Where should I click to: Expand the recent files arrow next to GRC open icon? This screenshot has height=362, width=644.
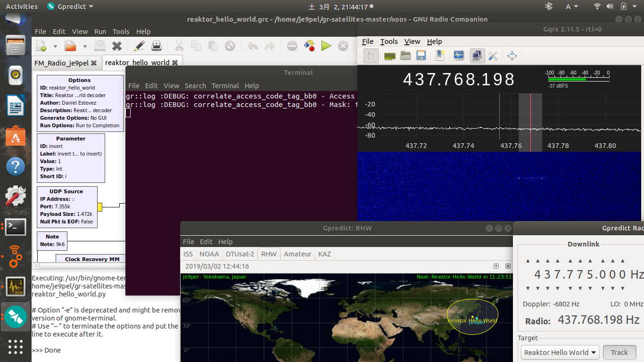tap(85, 46)
